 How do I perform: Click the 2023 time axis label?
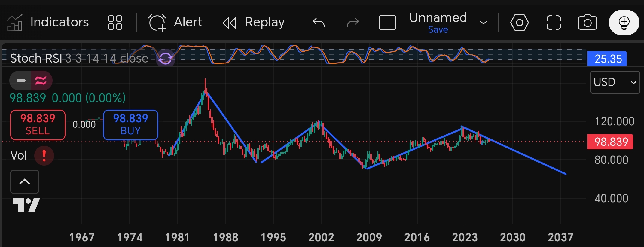point(465,238)
